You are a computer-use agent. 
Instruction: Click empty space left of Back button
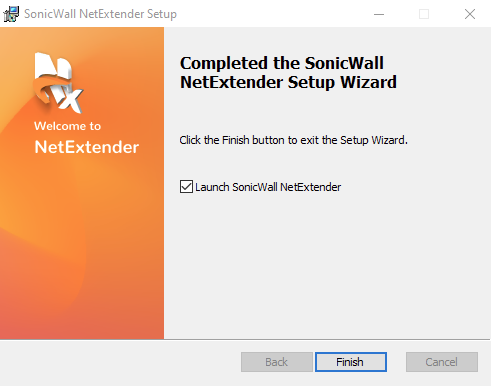coord(120,362)
